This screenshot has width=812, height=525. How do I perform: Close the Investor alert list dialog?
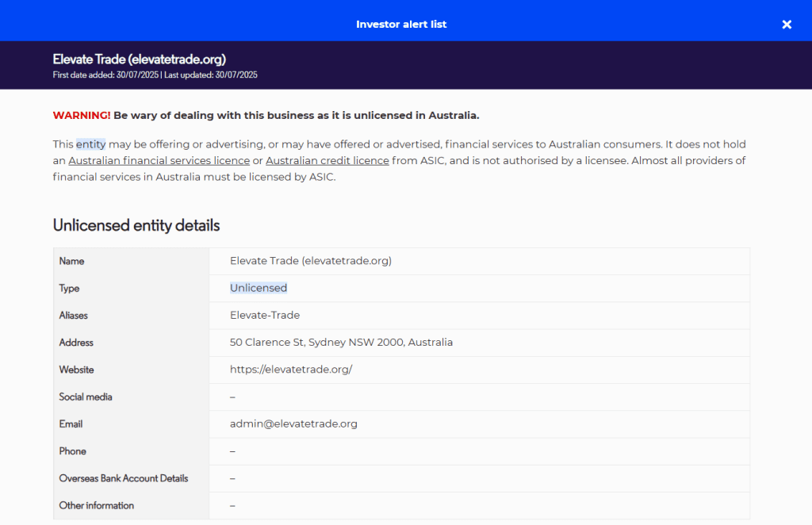click(x=787, y=25)
